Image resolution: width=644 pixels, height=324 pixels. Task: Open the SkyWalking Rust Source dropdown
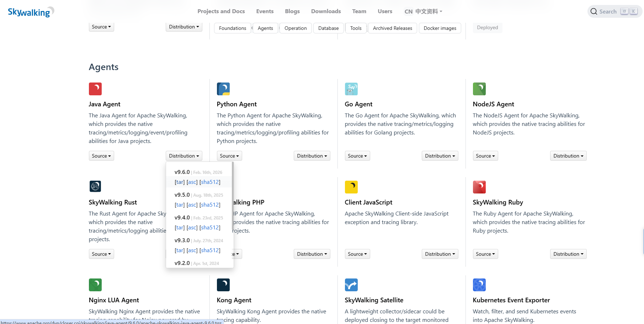[101, 254]
